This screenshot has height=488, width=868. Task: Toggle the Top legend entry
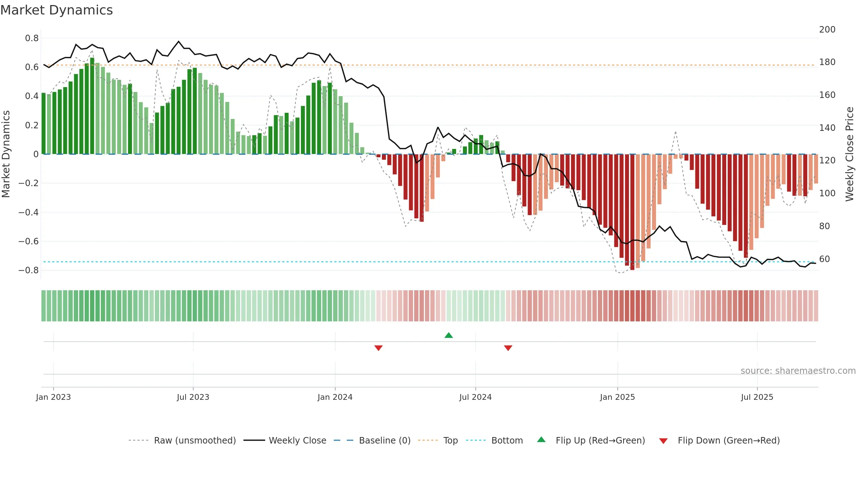point(438,440)
